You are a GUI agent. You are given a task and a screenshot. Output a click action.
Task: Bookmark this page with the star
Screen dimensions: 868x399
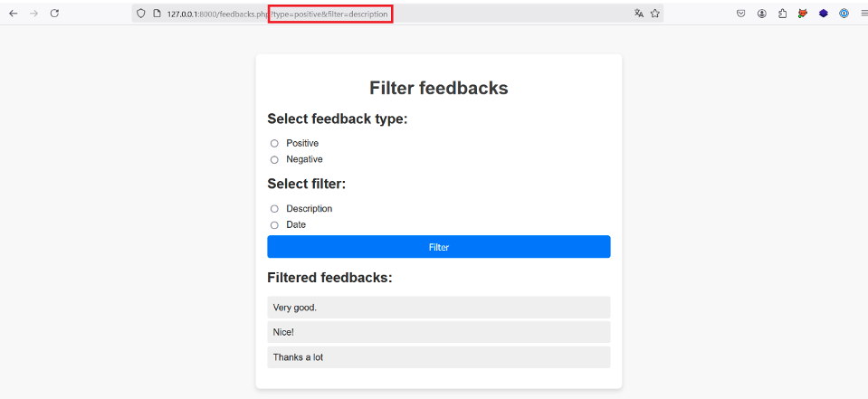[x=654, y=14]
